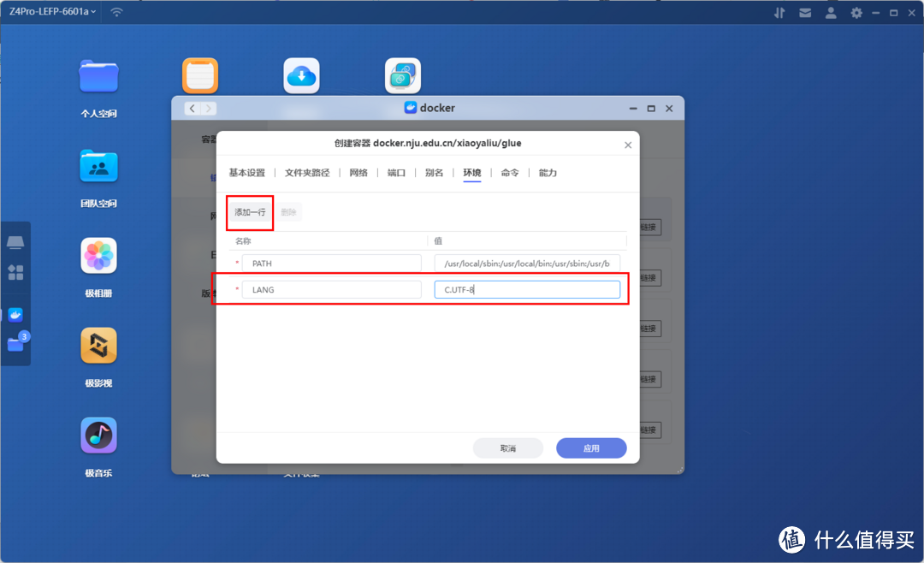Image resolution: width=924 pixels, height=563 pixels.
Task: Click the 名称 column header
Action: click(x=243, y=241)
